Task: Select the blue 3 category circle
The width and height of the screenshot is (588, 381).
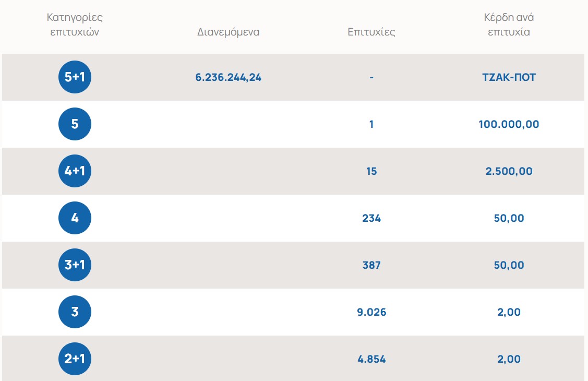Action: coord(75,312)
